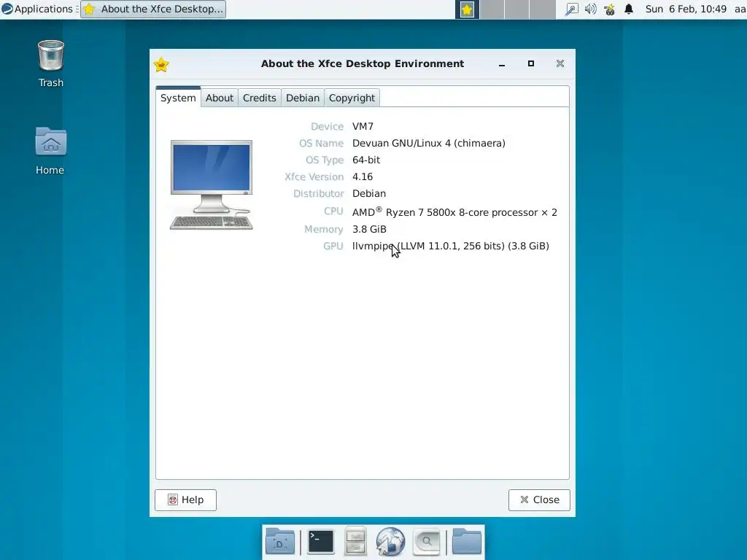Switch to the Credits tab
747x560 pixels.
pyautogui.click(x=259, y=98)
